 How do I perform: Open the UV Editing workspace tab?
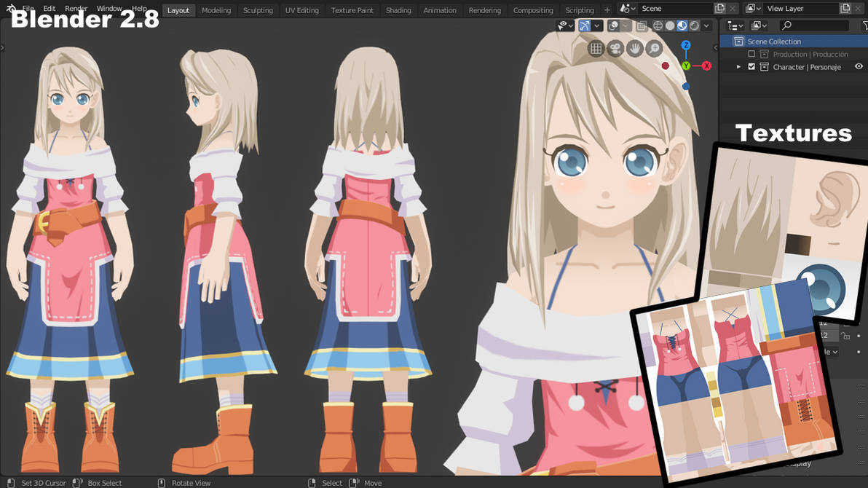301,10
